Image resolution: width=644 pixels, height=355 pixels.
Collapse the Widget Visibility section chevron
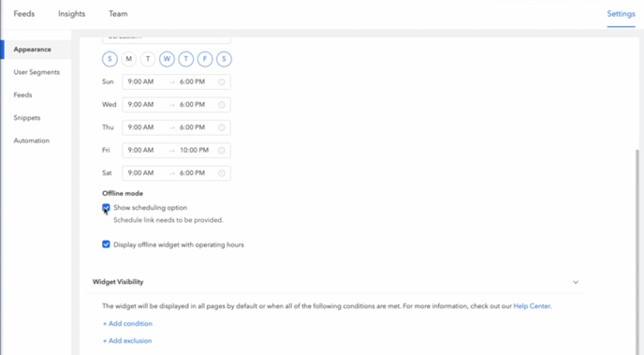tap(576, 282)
